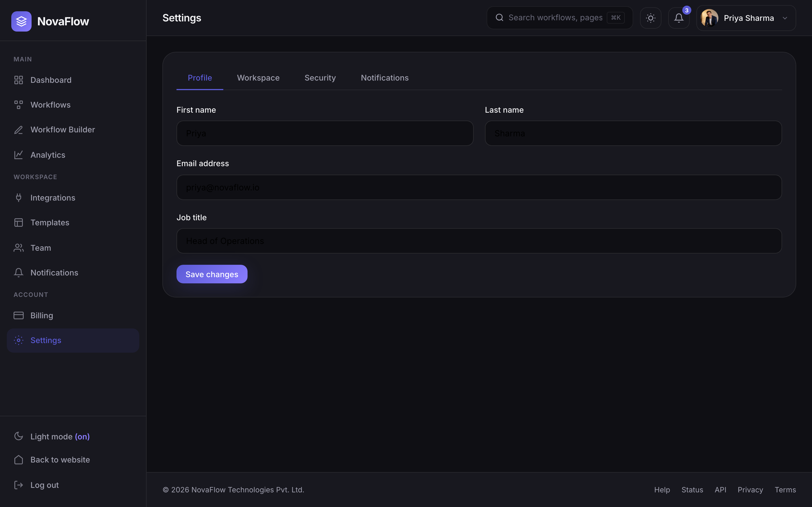Open the Notifications settings tab
The height and width of the screenshot is (507, 812).
click(385, 78)
